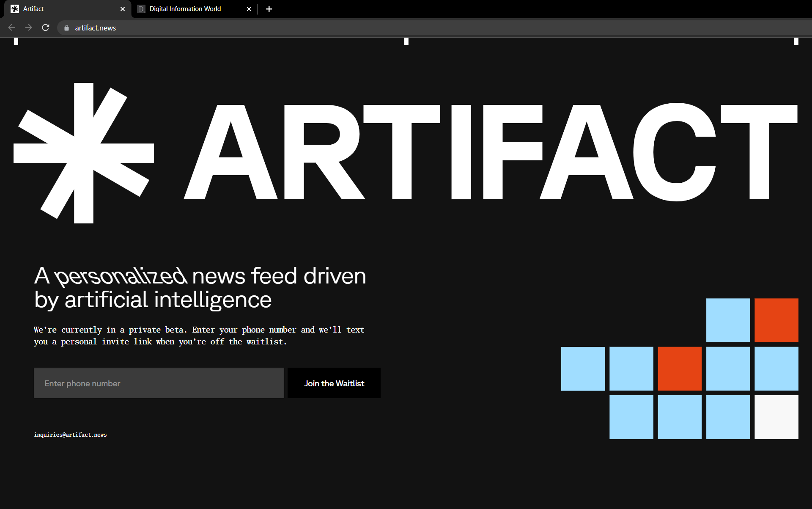Reload the artifact.news page
The width and height of the screenshot is (812, 509).
coord(46,28)
